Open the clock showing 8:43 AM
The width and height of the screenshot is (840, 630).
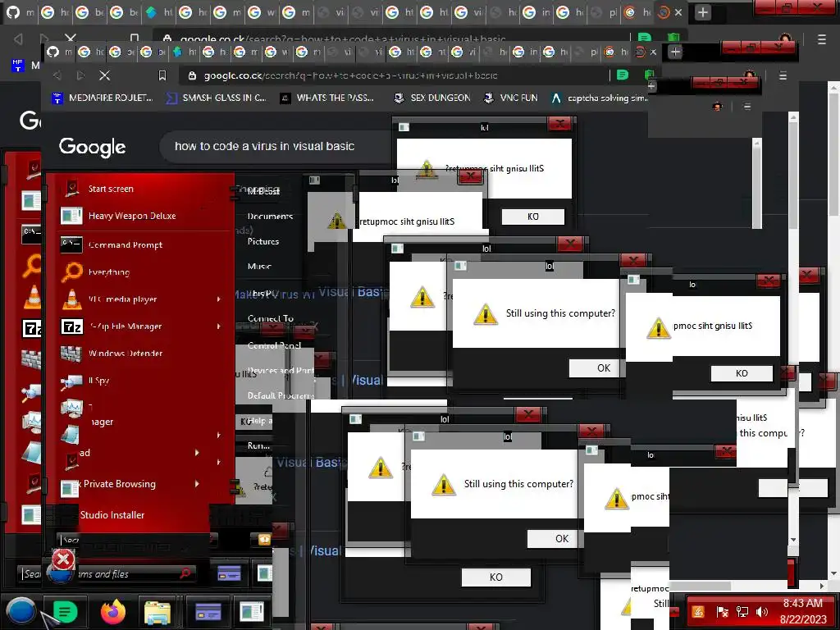click(x=802, y=610)
